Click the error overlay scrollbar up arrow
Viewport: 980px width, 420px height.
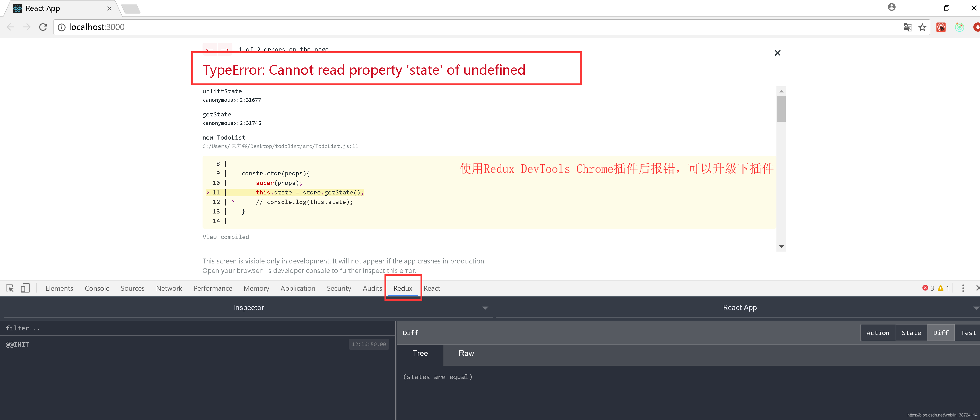[781, 91]
